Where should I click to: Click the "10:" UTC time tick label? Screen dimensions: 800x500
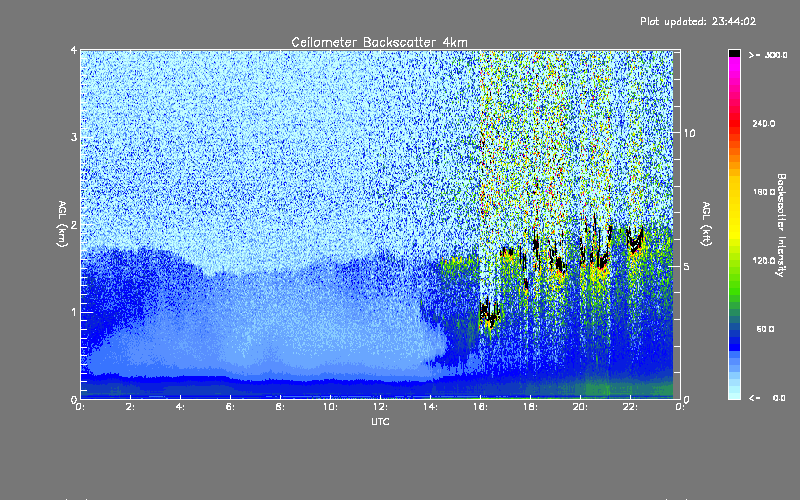point(330,407)
